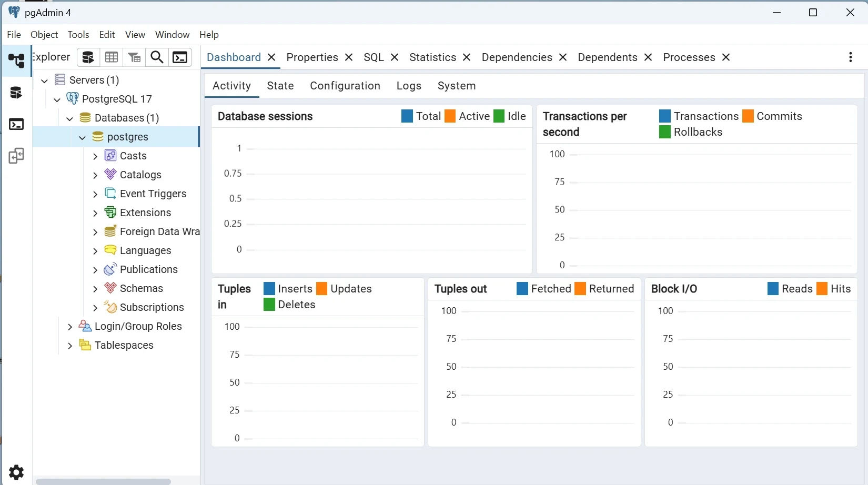
Task: Close the SQL tab
Action: coord(395,57)
